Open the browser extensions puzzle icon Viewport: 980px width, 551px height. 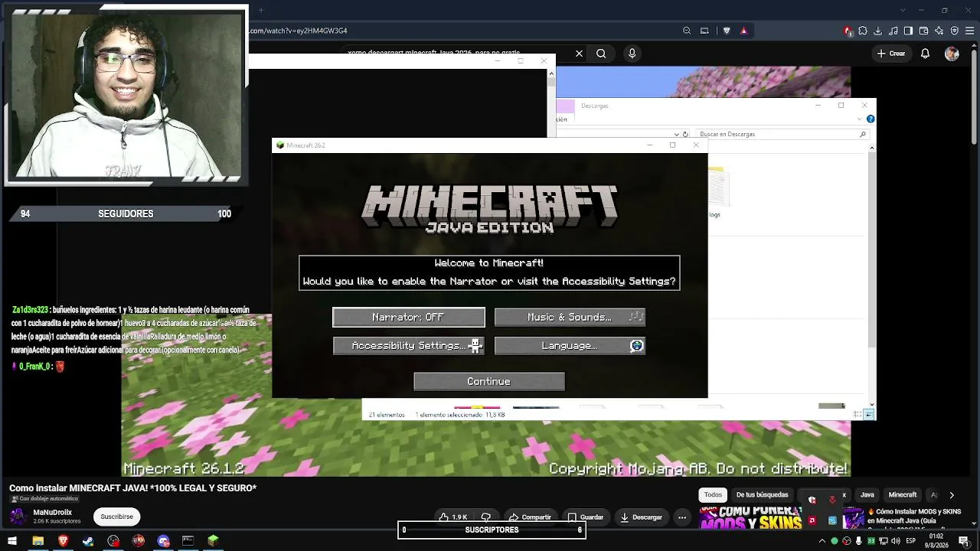click(x=863, y=31)
